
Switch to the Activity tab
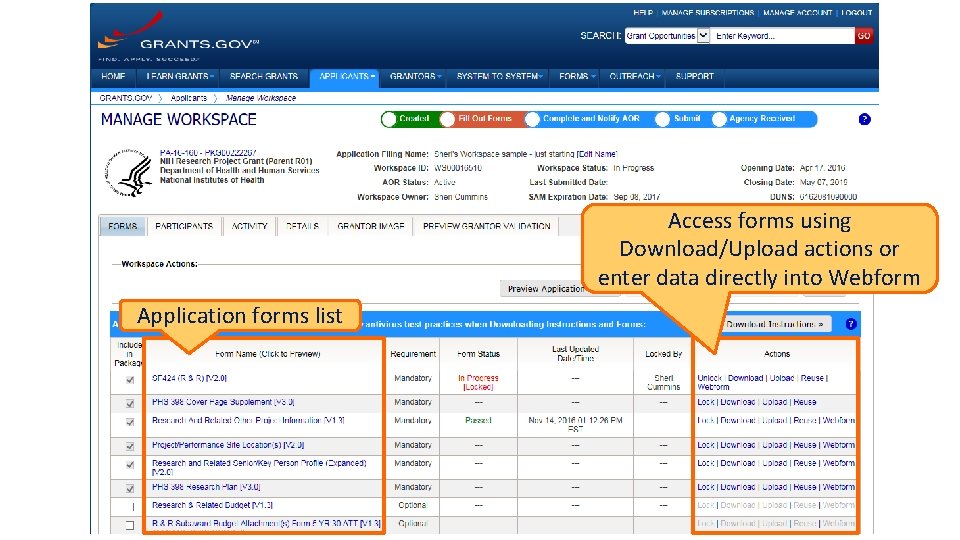click(x=249, y=226)
